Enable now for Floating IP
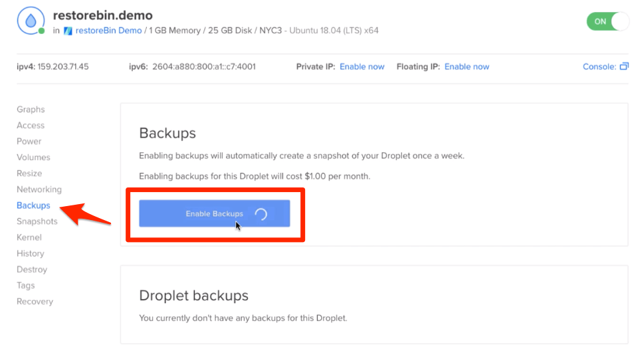Viewport: 644px width, 357px height. [467, 66]
